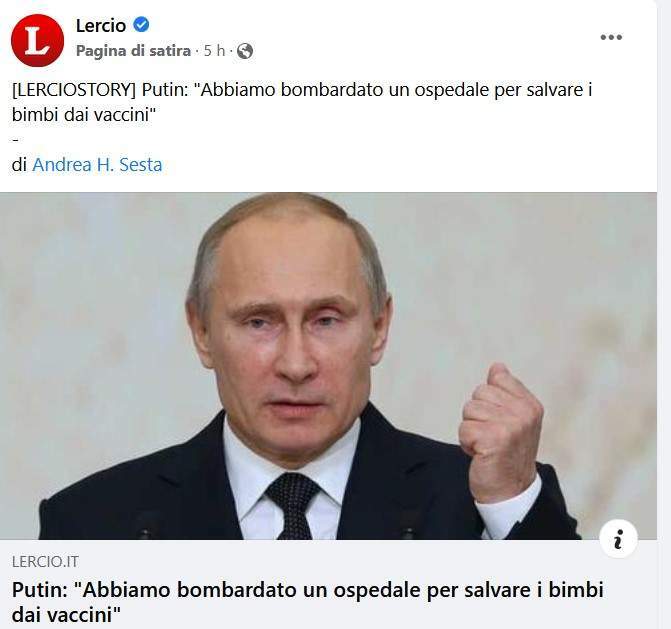
Task: Open the bold Putin headline link
Action: click(307, 602)
